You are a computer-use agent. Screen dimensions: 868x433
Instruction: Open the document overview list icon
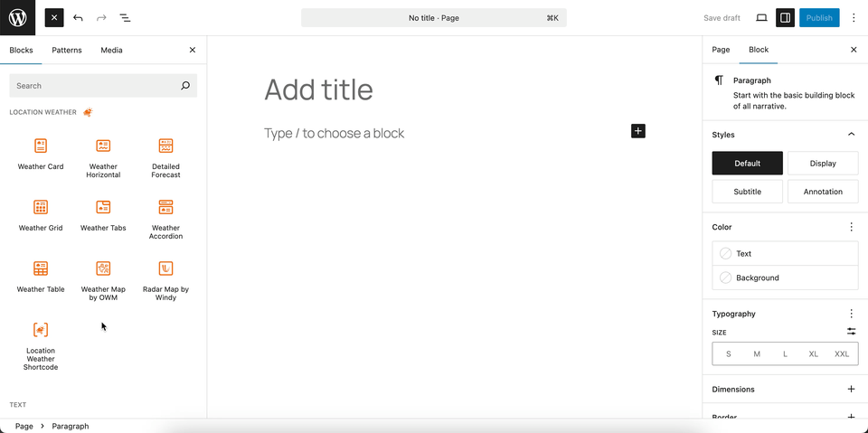point(125,18)
